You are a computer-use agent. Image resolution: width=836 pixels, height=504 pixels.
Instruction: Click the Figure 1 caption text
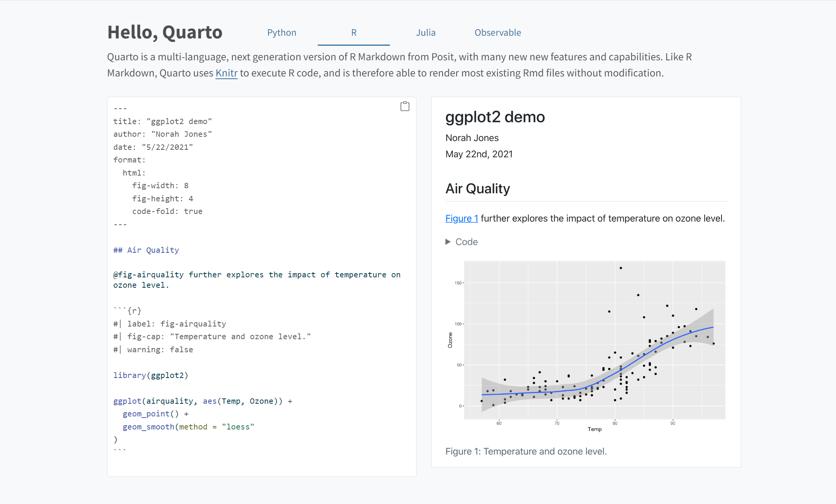[x=526, y=451]
